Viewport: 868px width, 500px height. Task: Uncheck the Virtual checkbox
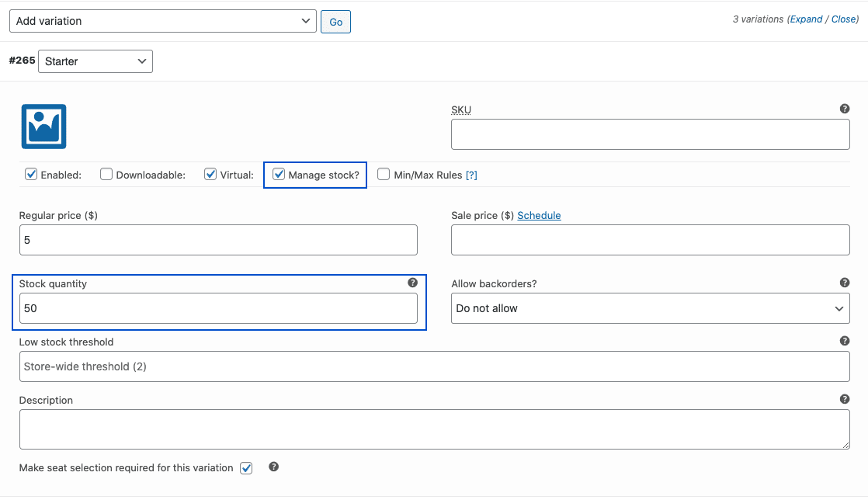pos(210,174)
